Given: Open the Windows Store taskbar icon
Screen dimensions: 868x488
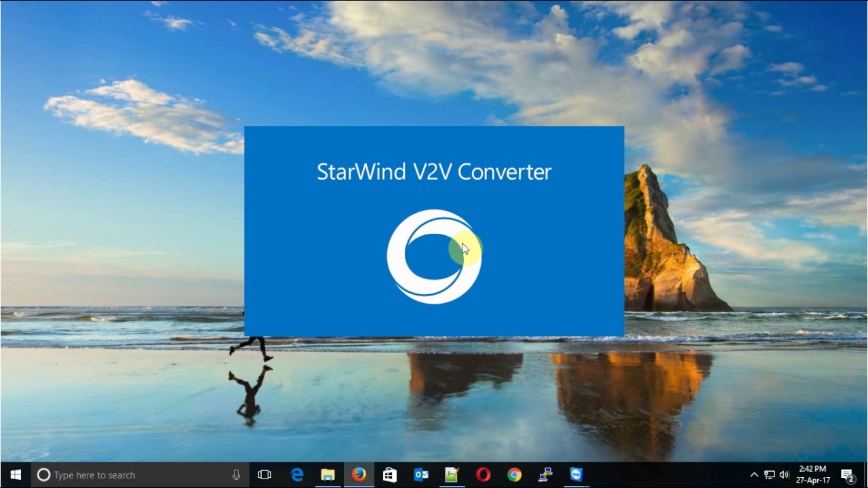Looking at the screenshot, I should pos(390,475).
